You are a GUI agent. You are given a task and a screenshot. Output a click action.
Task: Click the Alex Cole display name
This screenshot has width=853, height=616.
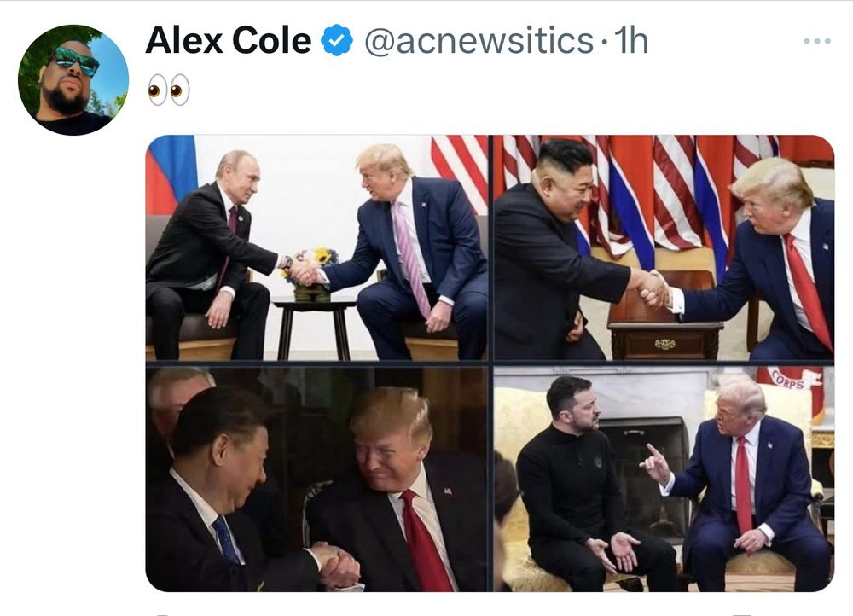[228, 41]
